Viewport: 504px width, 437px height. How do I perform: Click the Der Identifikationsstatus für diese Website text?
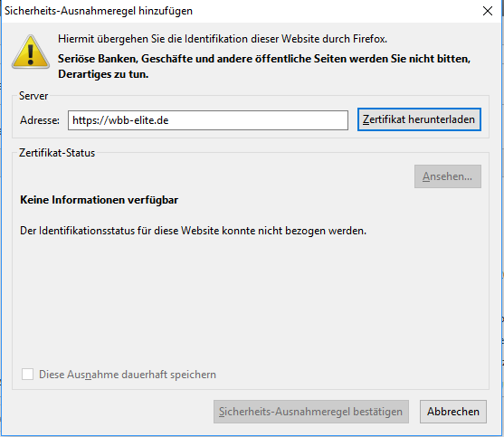(x=193, y=231)
